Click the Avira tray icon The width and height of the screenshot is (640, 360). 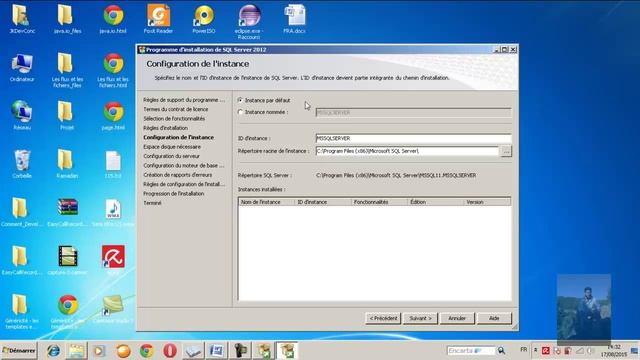click(546, 351)
